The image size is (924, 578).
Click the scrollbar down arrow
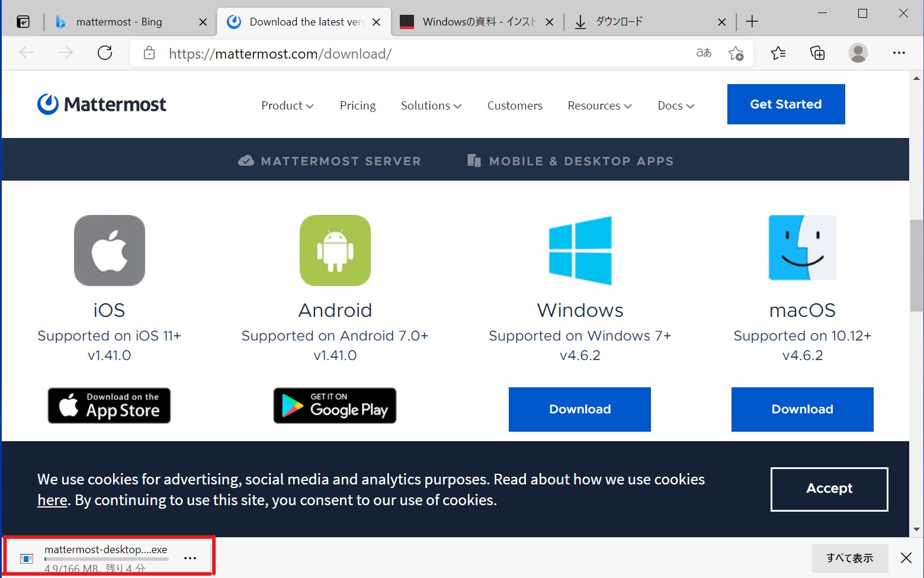coord(916,529)
